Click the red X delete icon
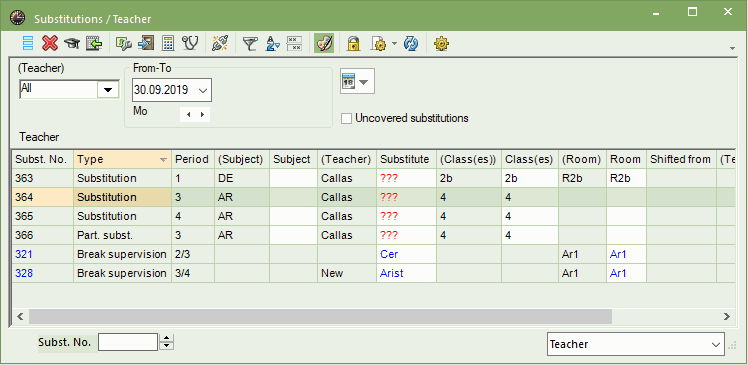748x365 pixels. pos(50,43)
